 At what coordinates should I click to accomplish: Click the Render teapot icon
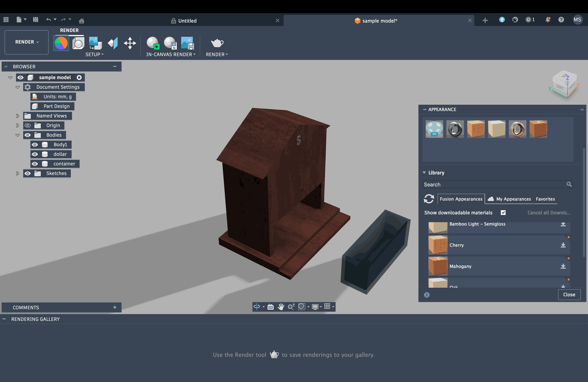click(217, 43)
